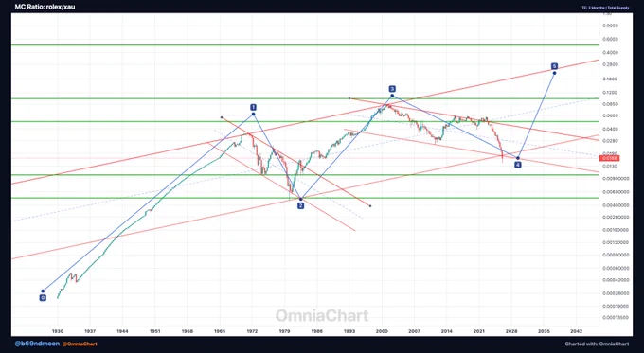644x353 pixels.
Task: Click 'Charted with: OmniaChart' credit
Action: pyautogui.click(x=597, y=344)
